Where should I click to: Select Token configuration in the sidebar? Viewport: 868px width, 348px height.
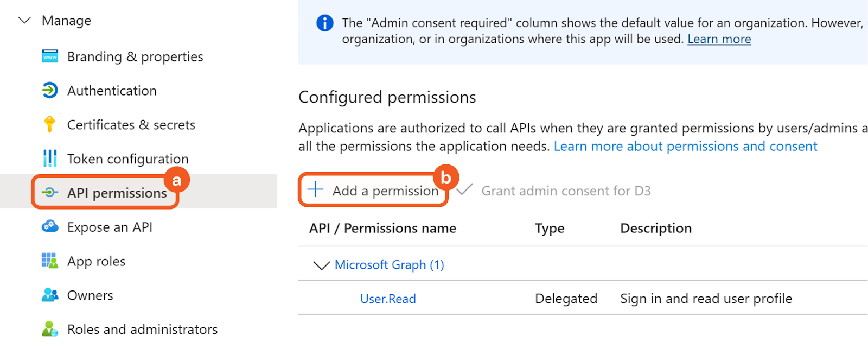(x=128, y=159)
